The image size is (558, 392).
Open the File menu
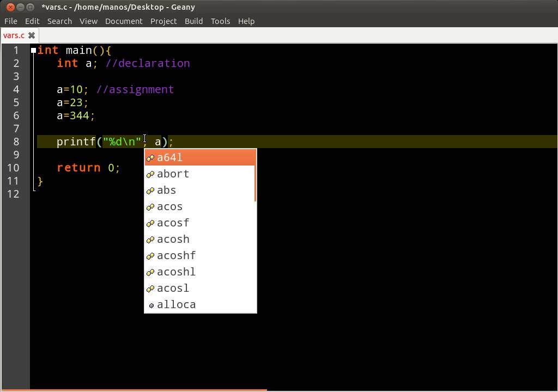pyautogui.click(x=11, y=21)
